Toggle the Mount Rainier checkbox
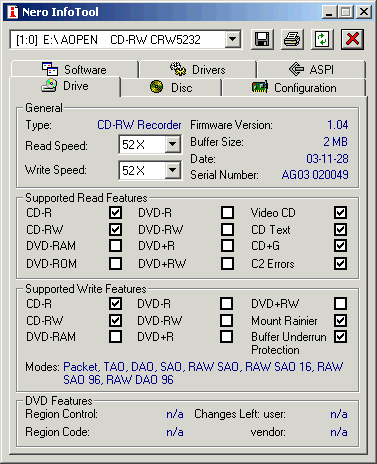Viewport: 377px width, 464px height. (340, 320)
